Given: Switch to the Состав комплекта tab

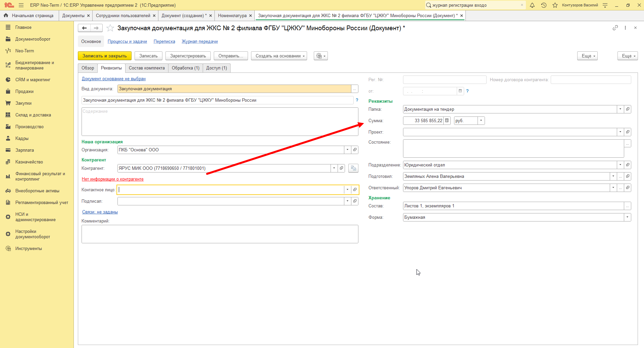Looking at the screenshot, I should pyautogui.click(x=147, y=68).
